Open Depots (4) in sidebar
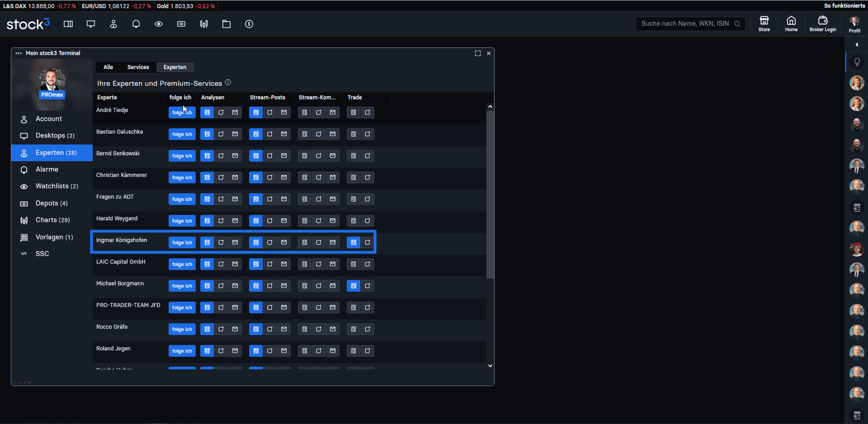The height and width of the screenshot is (424, 868). click(x=52, y=203)
